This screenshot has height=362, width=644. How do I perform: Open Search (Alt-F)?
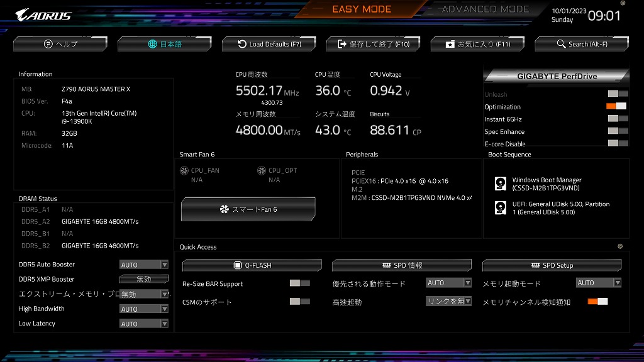(x=582, y=44)
